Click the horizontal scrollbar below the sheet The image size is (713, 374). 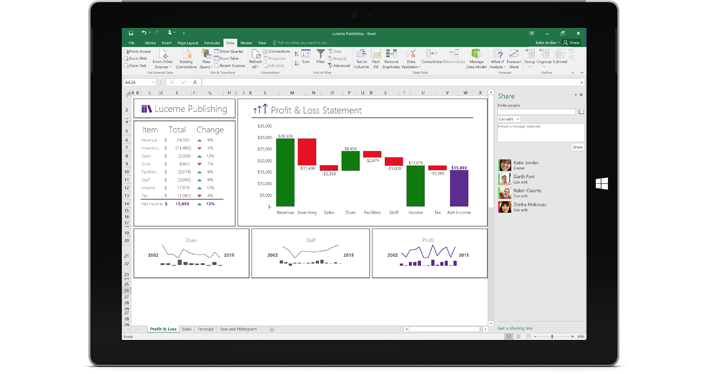(x=445, y=329)
